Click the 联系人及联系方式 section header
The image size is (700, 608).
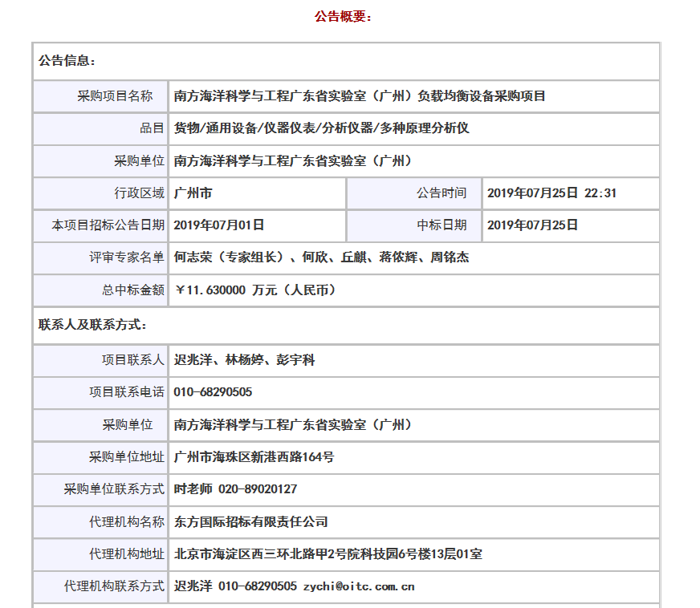click(x=92, y=325)
